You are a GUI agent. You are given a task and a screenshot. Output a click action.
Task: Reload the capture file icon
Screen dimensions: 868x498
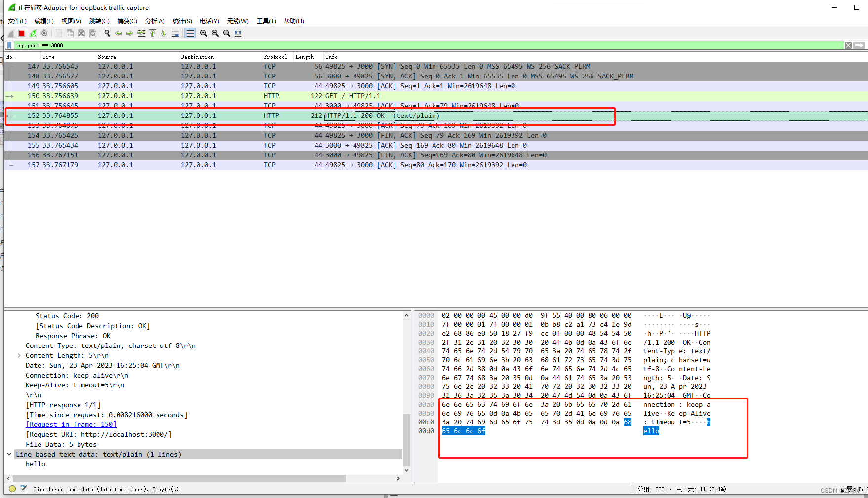[x=93, y=33]
